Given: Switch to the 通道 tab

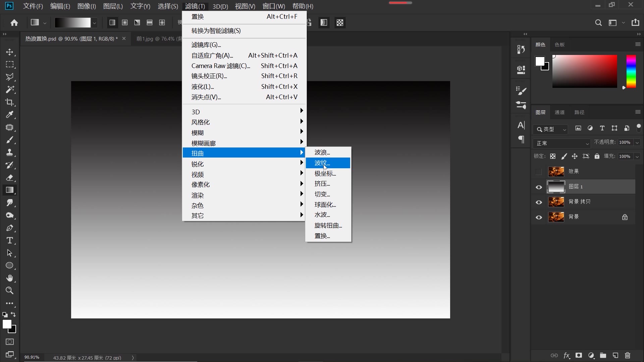Looking at the screenshot, I should click(x=559, y=112).
